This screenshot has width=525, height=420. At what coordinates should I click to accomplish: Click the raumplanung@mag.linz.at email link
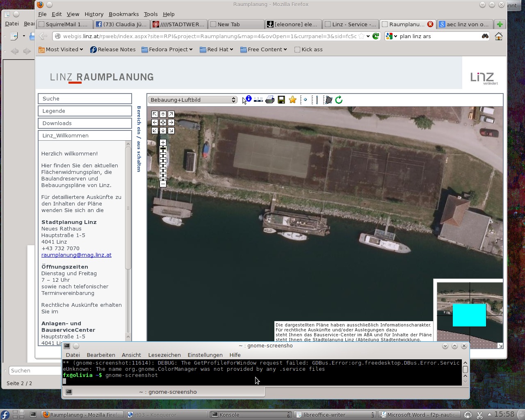(x=76, y=255)
